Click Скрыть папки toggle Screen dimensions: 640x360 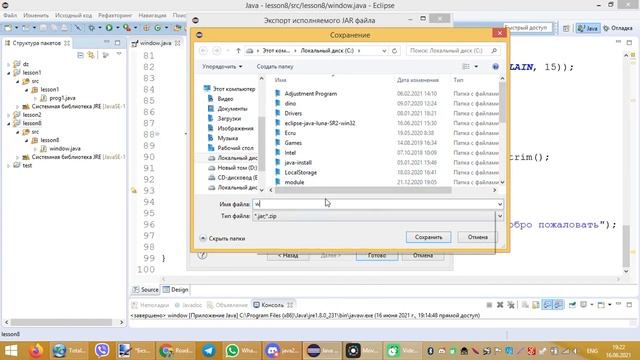pos(222,238)
